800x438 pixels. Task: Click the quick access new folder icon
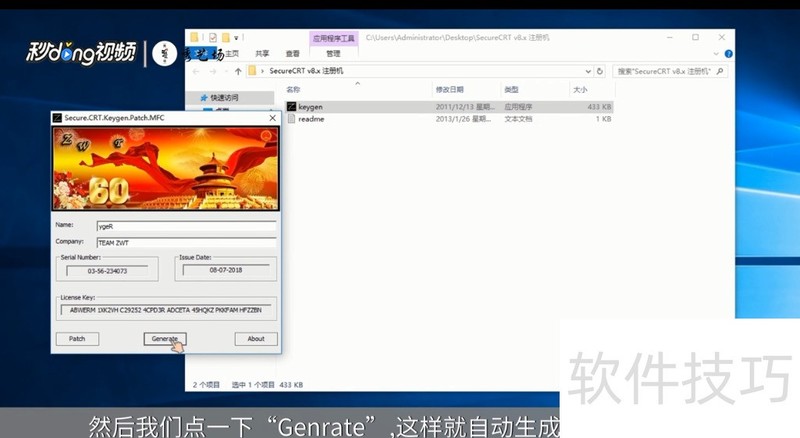pyautogui.click(x=226, y=37)
